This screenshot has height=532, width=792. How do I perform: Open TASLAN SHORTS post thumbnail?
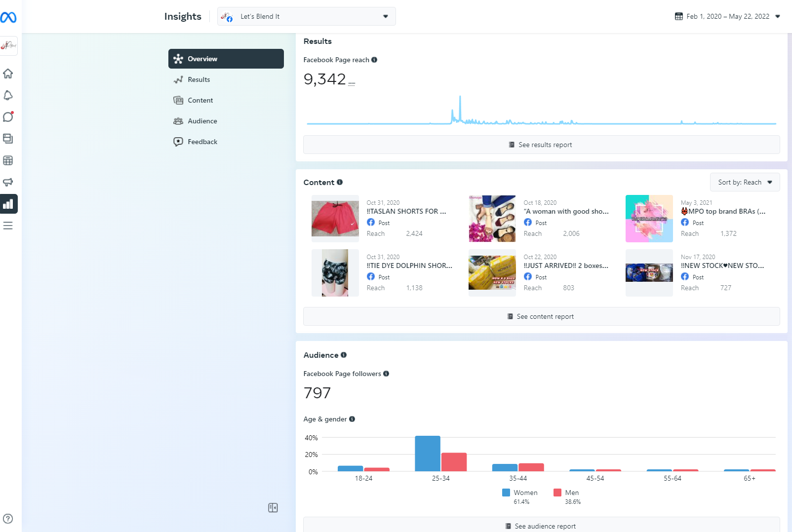pyautogui.click(x=335, y=219)
